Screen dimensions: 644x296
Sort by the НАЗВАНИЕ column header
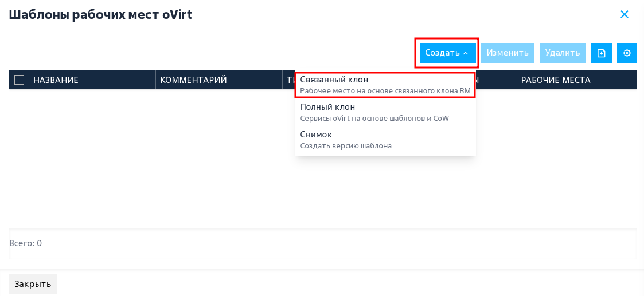coord(56,80)
